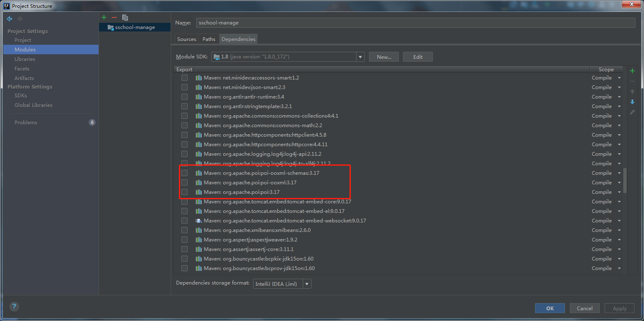The width and height of the screenshot is (644, 321).
Task: Click library icon of json-smart:2.3
Action: (x=199, y=87)
